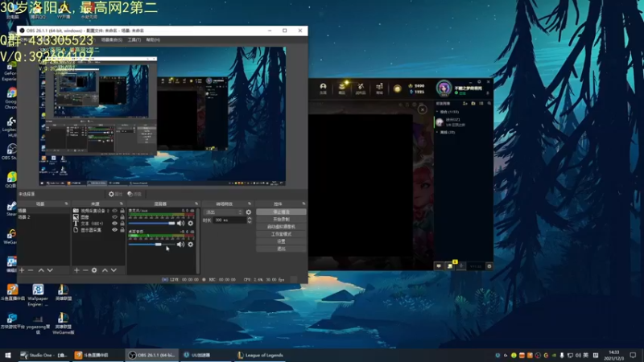Open the Windows Start menu
This screenshot has height=362, width=644.
pos(8,356)
